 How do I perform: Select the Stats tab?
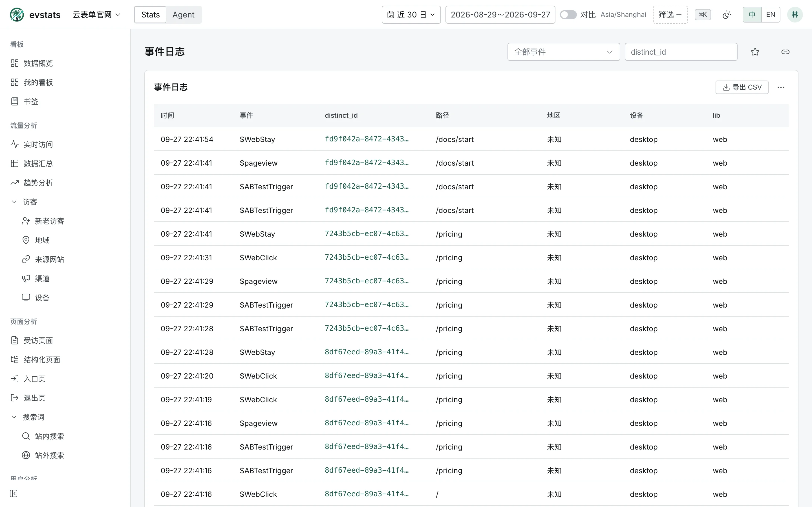pyautogui.click(x=150, y=14)
